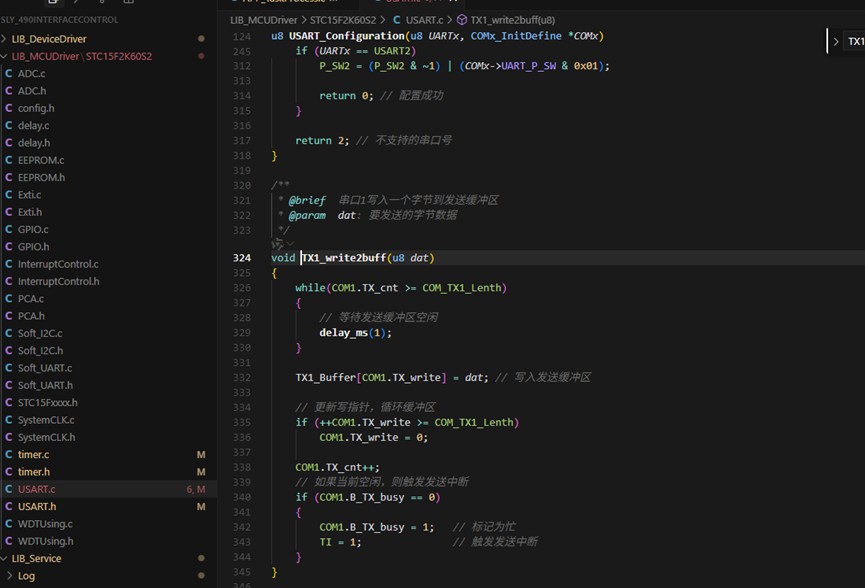The height and width of the screenshot is (588, 865).
Task: Click TX1_write2buff(u8) breadcrumb symbol
Action: (x=512, y=20)
